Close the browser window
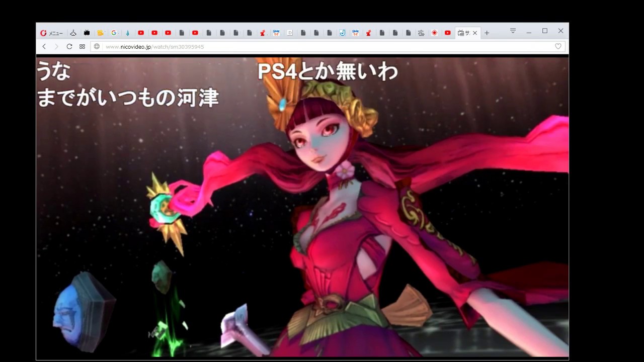The height and width of the screenshot is (362, 644). (x=560, y=31)
